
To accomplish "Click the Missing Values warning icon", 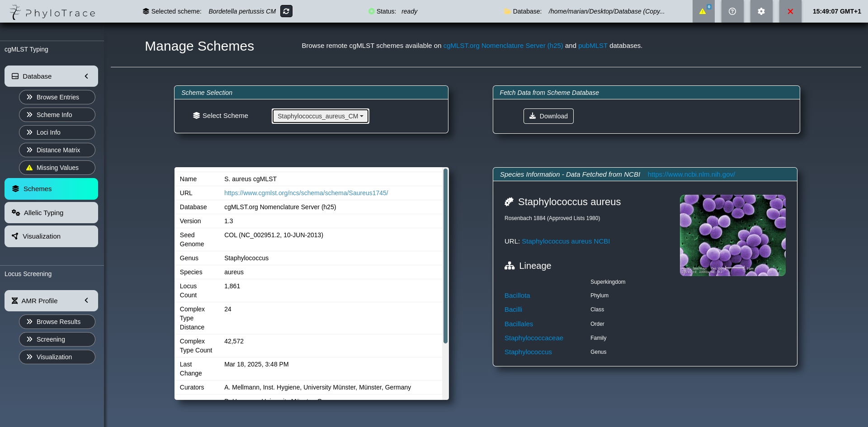I will click(x=29, y=168).
